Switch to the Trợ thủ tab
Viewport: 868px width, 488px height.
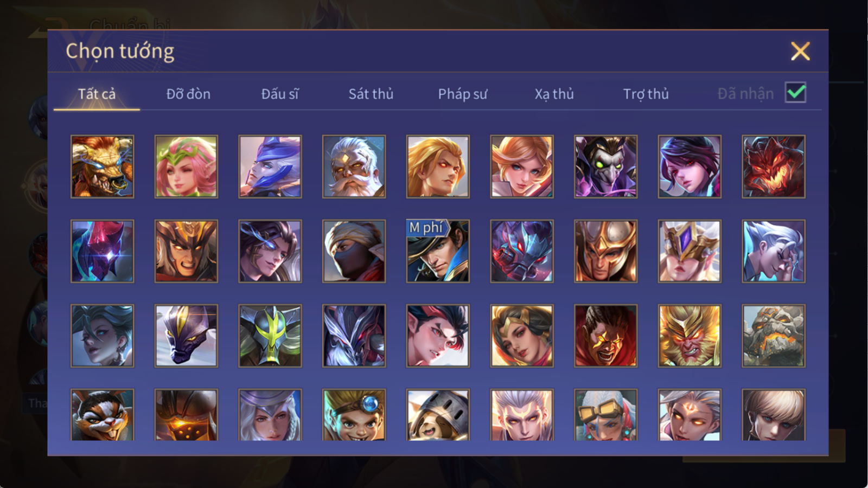click(x=646, y=94)
